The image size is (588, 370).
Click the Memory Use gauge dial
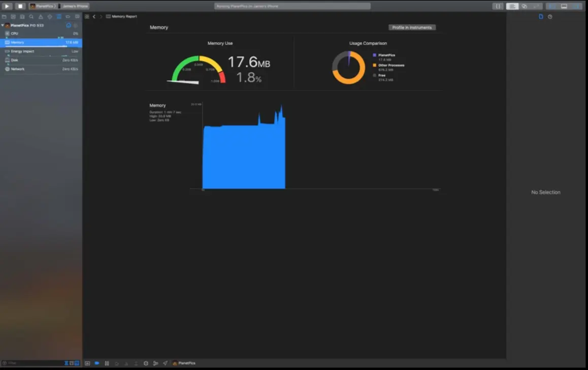point(197,70)
